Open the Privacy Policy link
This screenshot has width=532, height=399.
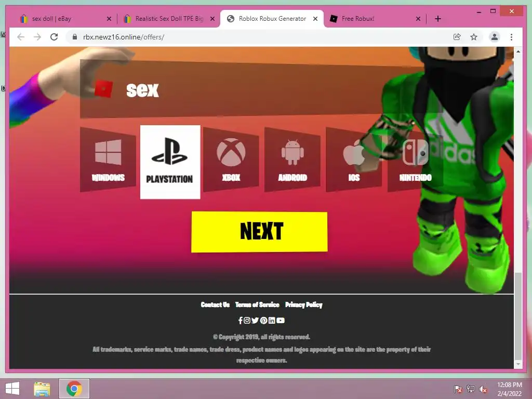click(303, 304)
